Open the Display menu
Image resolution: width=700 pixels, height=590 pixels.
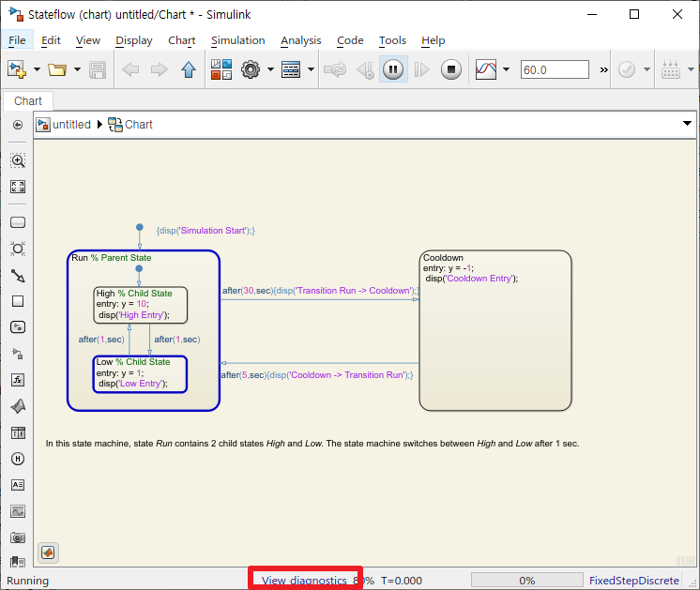pos(134,40)
